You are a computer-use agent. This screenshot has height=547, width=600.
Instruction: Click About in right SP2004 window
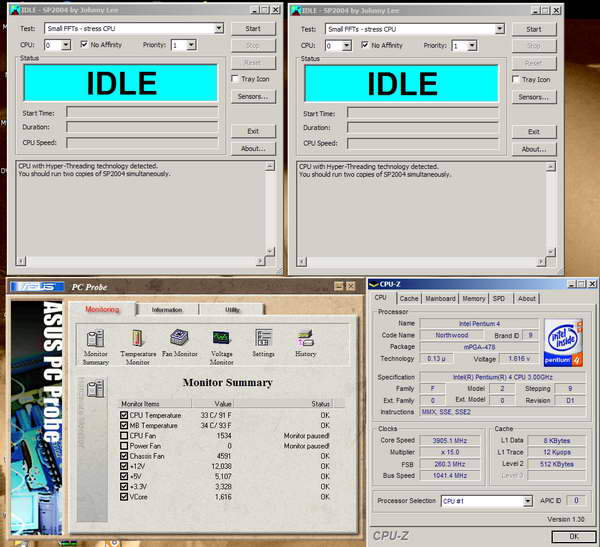pyautogui.click(x=534, y=149)
